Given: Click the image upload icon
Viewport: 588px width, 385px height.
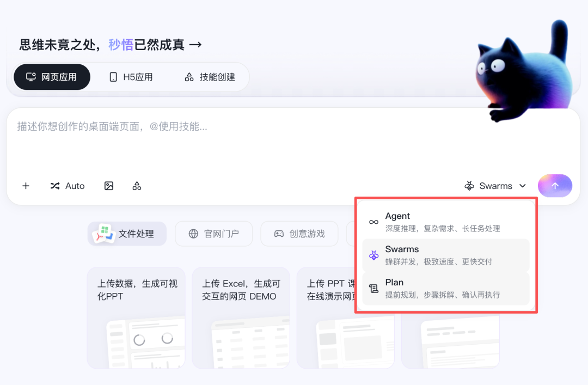Looking at the screenshot, I should tap(109, 186).
